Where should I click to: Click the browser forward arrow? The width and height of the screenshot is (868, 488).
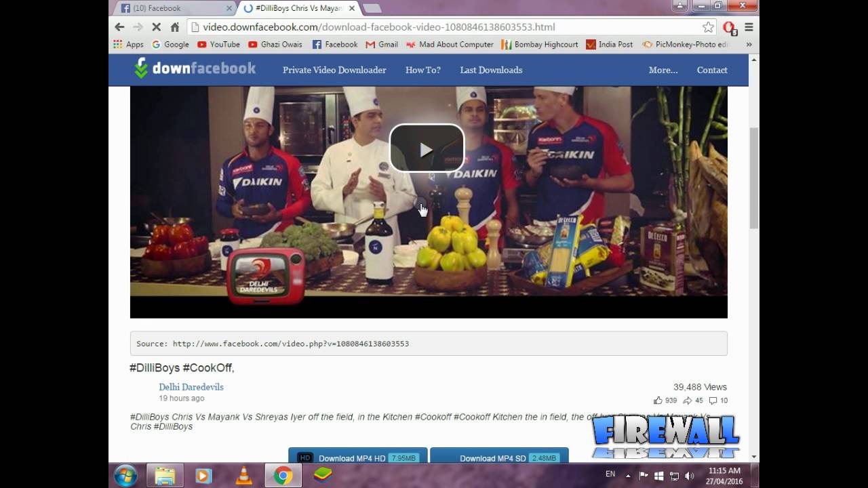[138, 27]
